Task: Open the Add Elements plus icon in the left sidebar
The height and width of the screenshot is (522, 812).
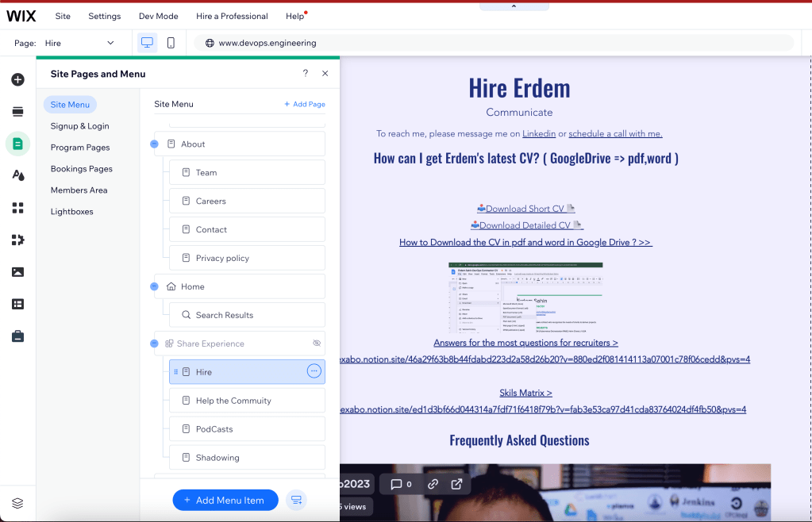Action: click(17, 79)
